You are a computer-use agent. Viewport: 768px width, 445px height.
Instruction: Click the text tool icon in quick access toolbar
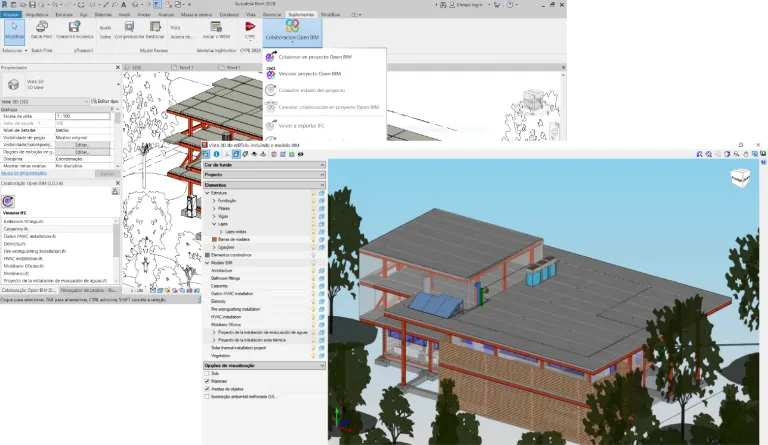pos(123,4)
